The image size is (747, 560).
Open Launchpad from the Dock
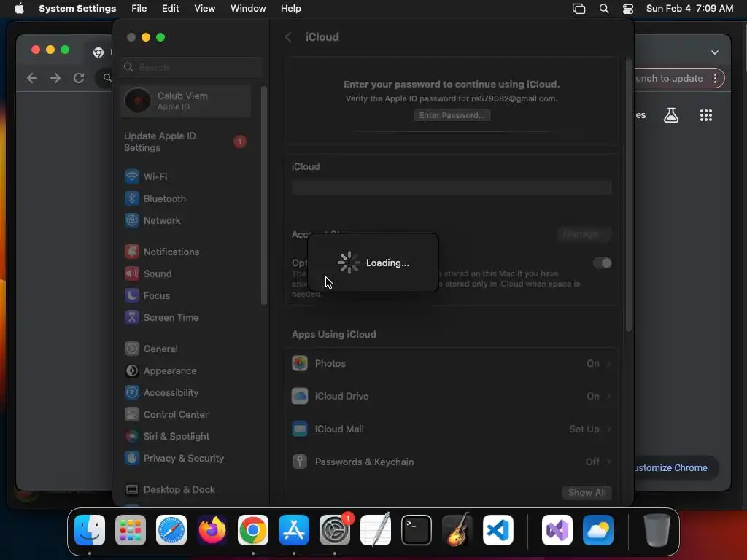(131, 530)
